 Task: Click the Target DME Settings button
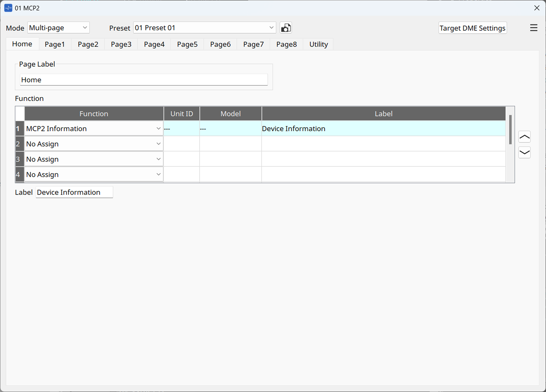click(472, 28)
